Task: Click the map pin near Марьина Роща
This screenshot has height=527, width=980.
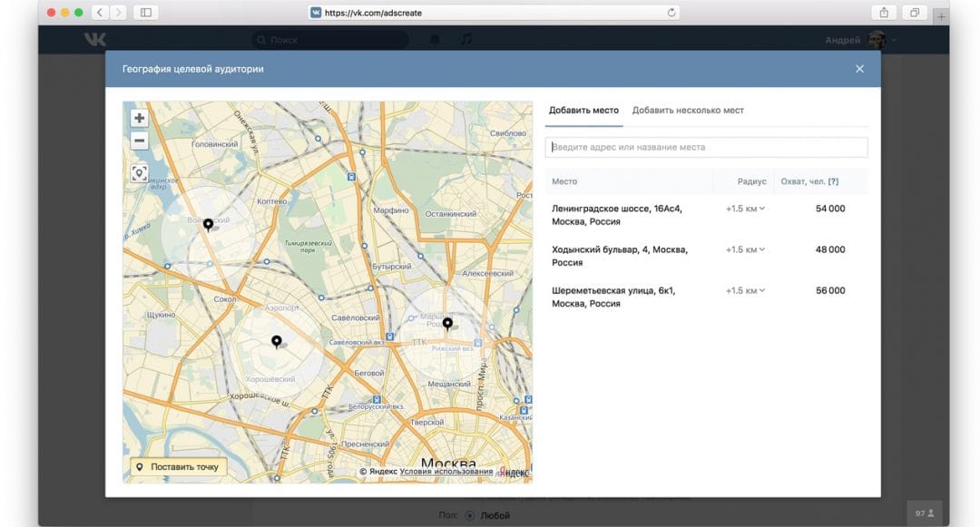Action: [447, 324]
